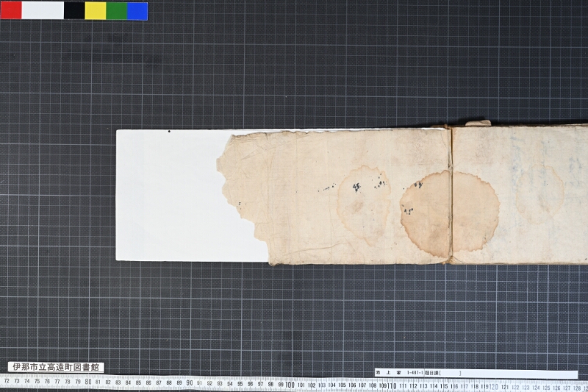Image resolution: width=588 pixels, height=392 pixels.
Task: Click the yellow color chart patch
Action: point(96,10)
